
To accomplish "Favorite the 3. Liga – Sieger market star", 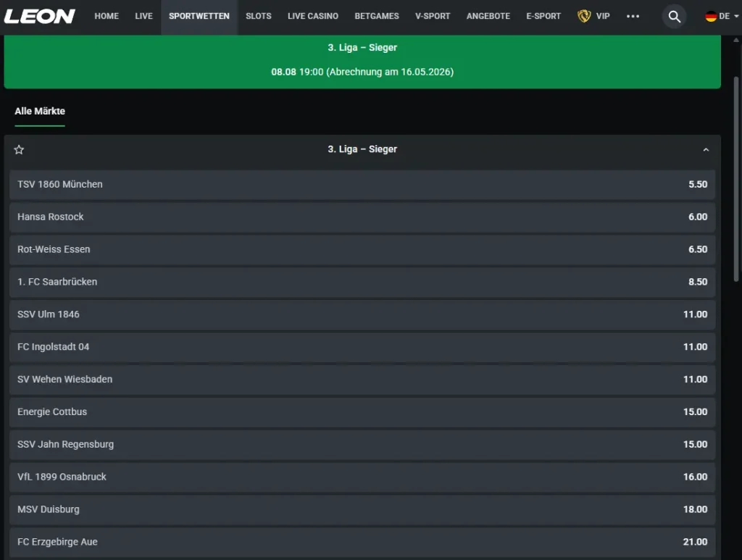I will coord(19,149).
